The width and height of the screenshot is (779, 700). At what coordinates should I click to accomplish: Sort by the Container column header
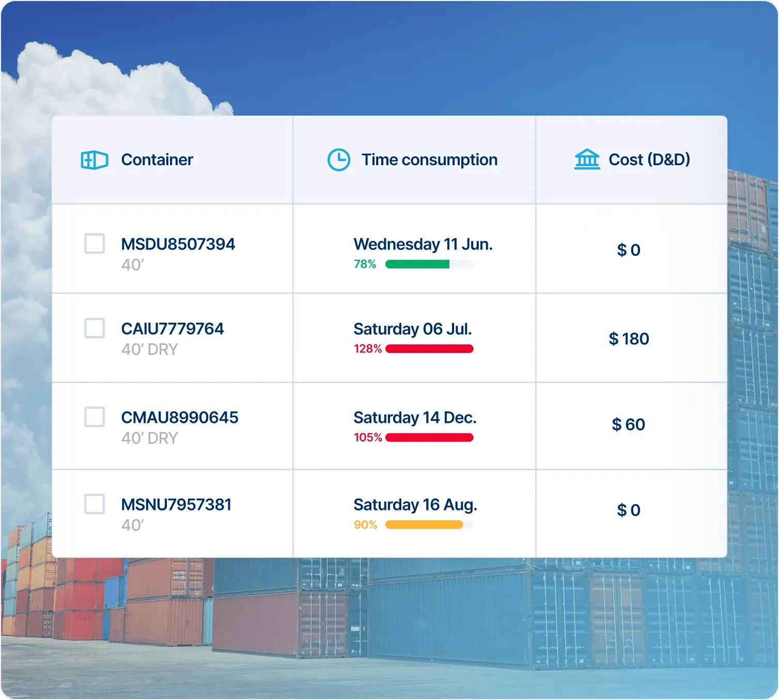tap(157, 160)
